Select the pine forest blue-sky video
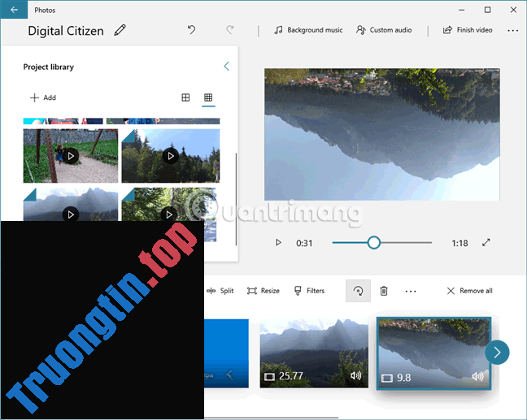The width and height of the screenshot is (527, 420). (171, 156)
